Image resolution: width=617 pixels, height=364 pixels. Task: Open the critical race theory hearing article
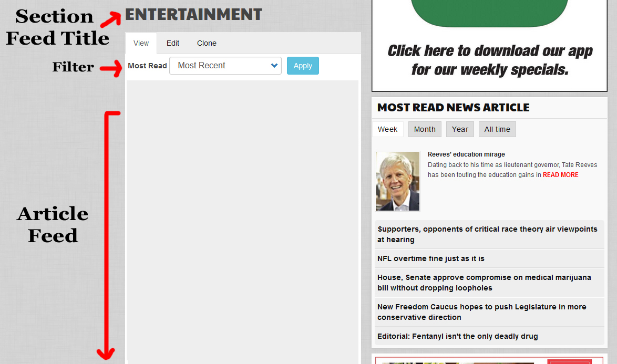[487, 234]
